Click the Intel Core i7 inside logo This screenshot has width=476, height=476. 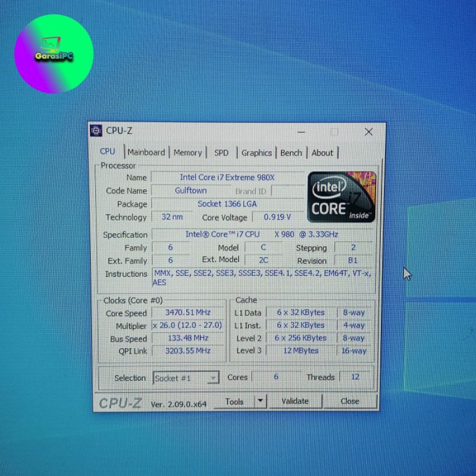click(341, 197)
